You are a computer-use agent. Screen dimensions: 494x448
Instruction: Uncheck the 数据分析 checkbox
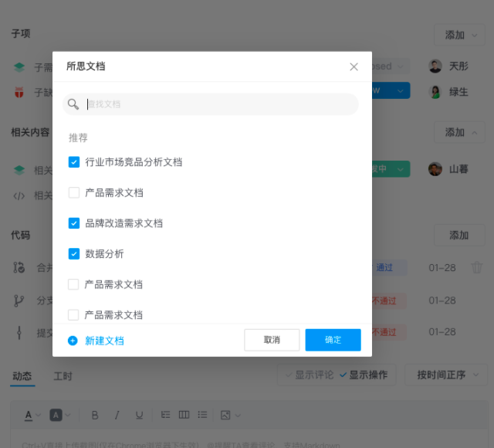pyautogui.click(x=74, y=253)
